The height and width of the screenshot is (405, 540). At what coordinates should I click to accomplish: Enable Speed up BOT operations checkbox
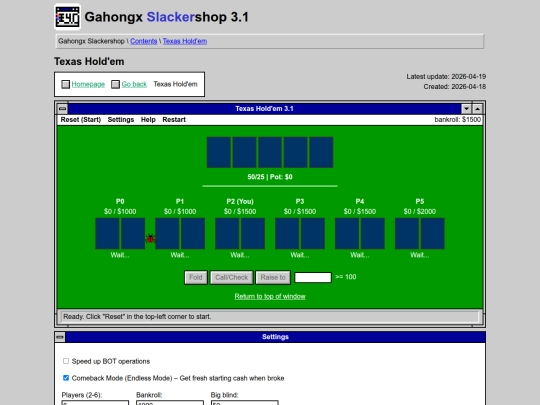66,361
